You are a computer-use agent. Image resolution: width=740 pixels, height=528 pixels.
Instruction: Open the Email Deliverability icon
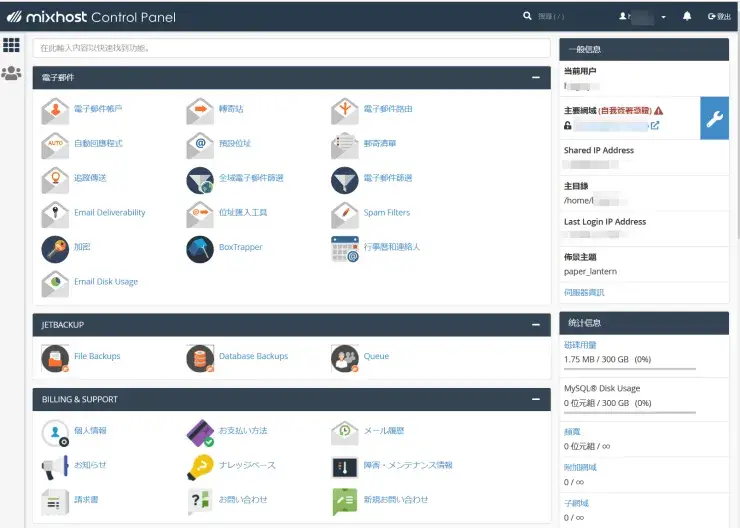click(55, 214)
